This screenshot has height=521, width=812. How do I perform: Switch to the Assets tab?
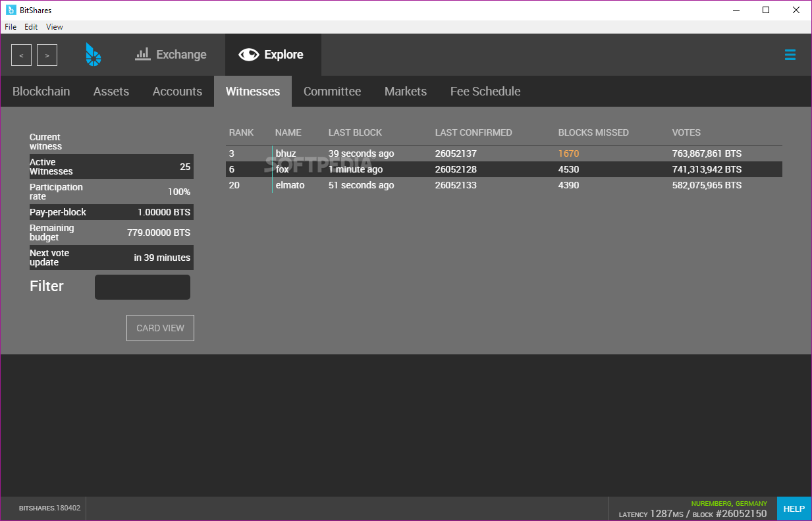tap(111, 92)
